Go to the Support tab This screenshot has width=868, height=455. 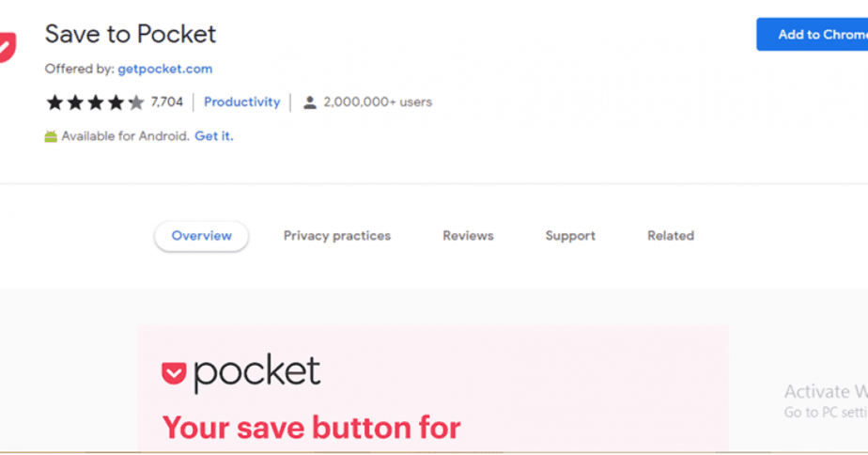point(570,236)
